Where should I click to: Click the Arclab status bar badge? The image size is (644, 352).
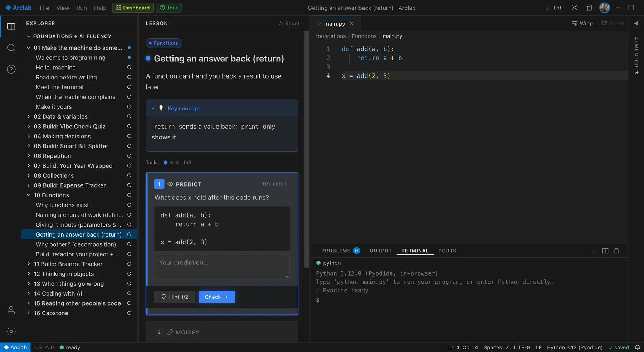15,347
